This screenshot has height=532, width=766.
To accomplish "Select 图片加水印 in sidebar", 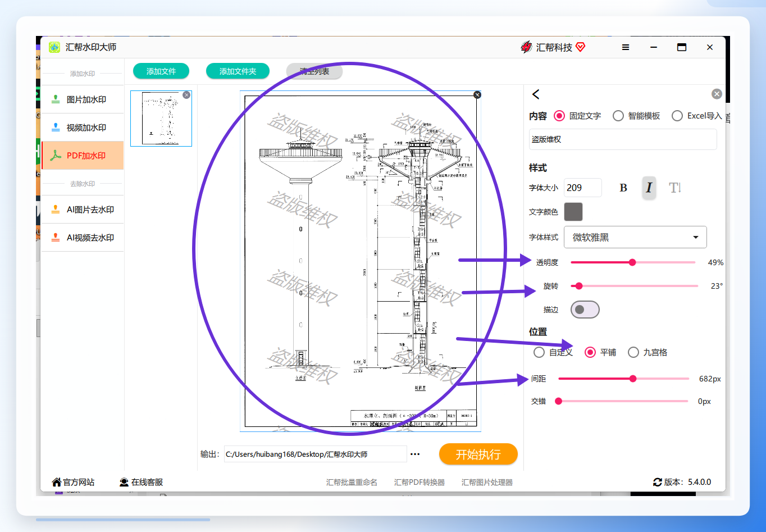I will click(x=82, y=99).
